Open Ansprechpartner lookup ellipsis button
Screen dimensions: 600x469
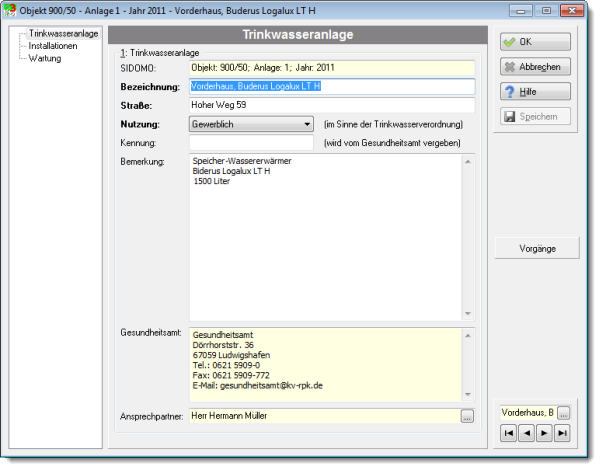467,416
